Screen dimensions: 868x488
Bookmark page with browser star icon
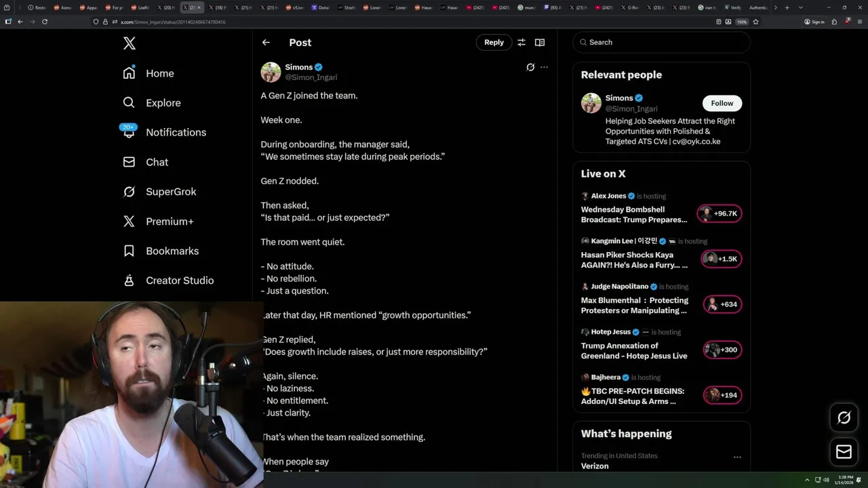(755, 22)
